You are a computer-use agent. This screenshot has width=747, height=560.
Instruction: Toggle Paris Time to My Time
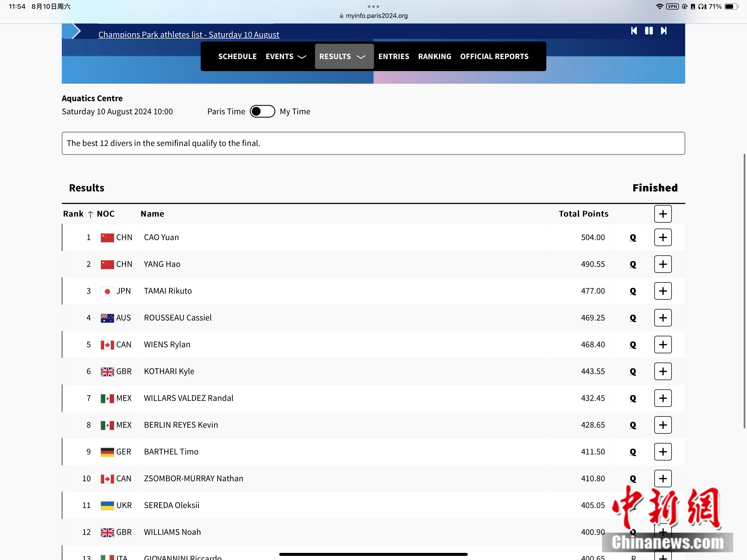coord(262,112)
